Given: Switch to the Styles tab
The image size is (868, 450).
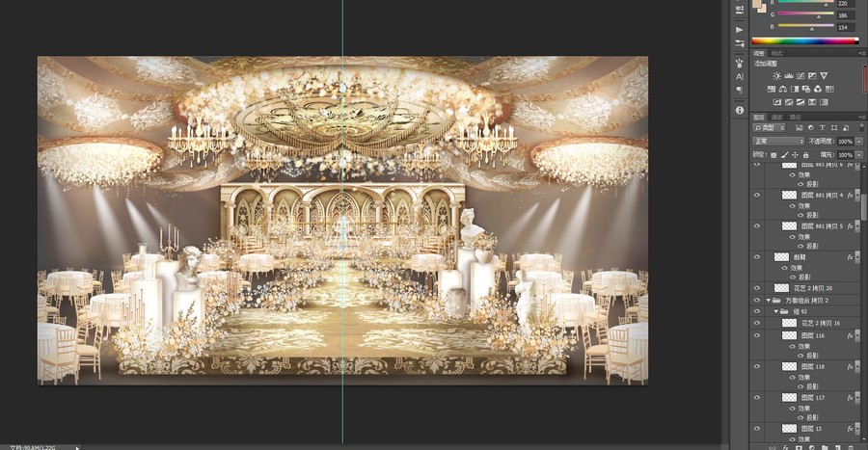Looking at the screenshot, I should (776, 53).
